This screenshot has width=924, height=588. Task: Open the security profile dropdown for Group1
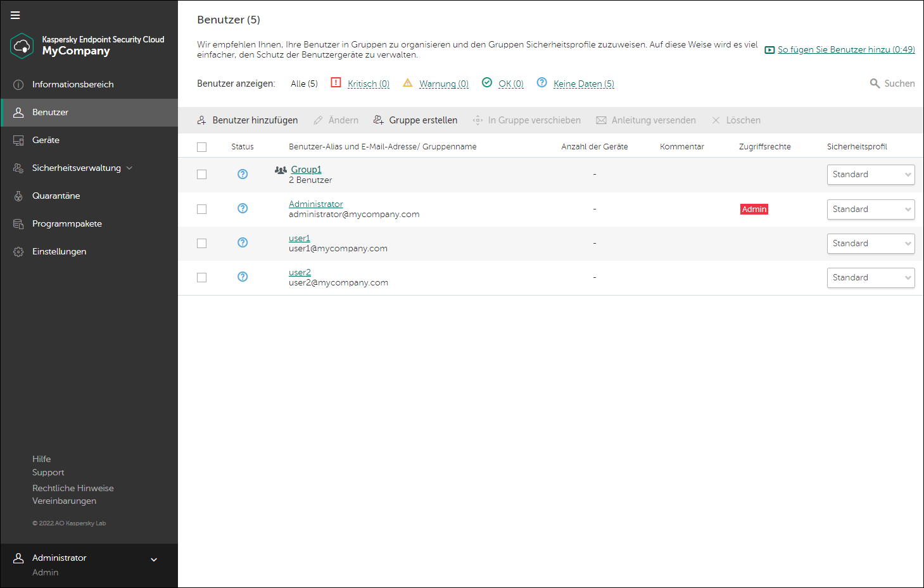point(870,175)
